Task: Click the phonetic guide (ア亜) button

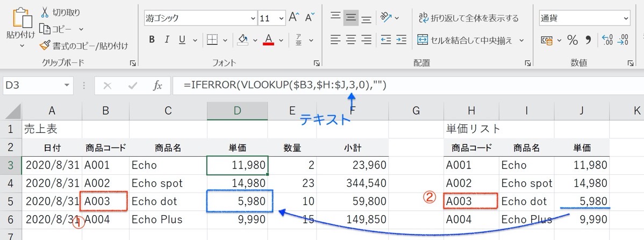Action: [x=298, y=40]
